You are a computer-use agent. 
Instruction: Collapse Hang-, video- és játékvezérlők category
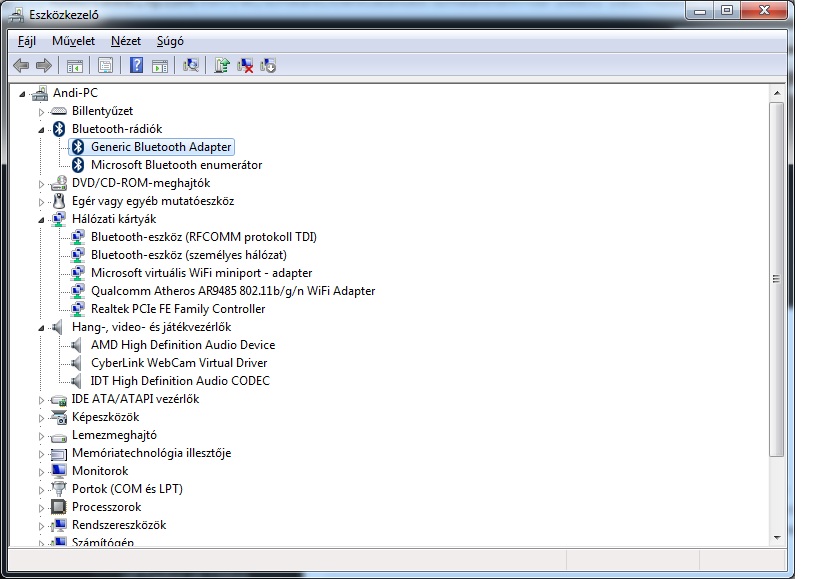pyautogui.click(x=41, y=328)
